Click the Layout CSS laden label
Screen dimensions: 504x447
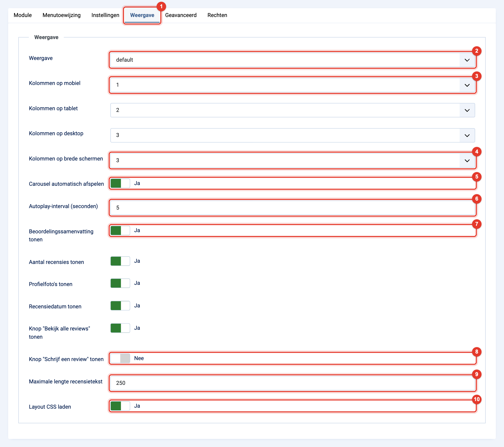coord(50,407)
